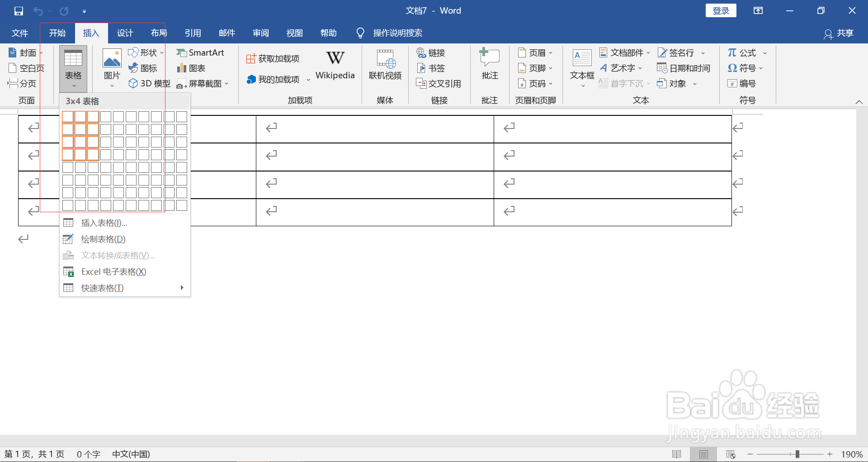Click the 中文(中国) language indicator
The image size is (868, 462).
(x=131, y=454)
